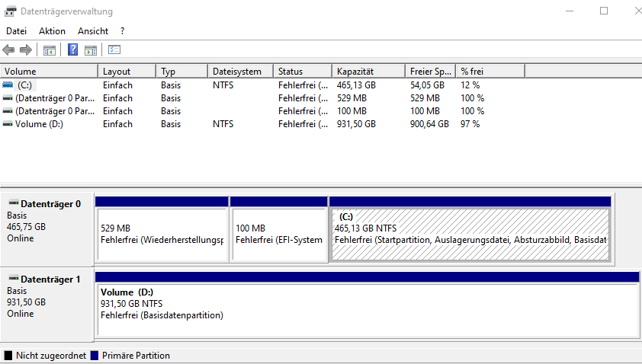The image size is (642, 364).
Task: Sort by the % frei column header
Action: (x=490, y=71)
